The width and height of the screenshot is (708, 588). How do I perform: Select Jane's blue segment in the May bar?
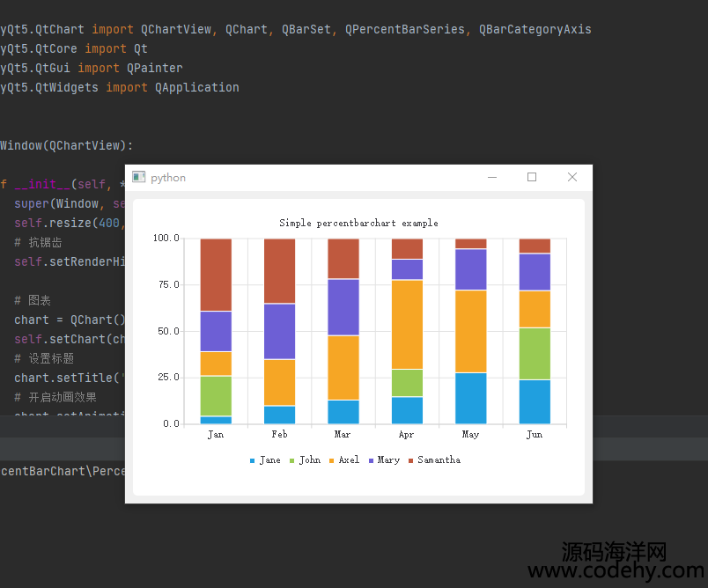click(x=470, y=398)
